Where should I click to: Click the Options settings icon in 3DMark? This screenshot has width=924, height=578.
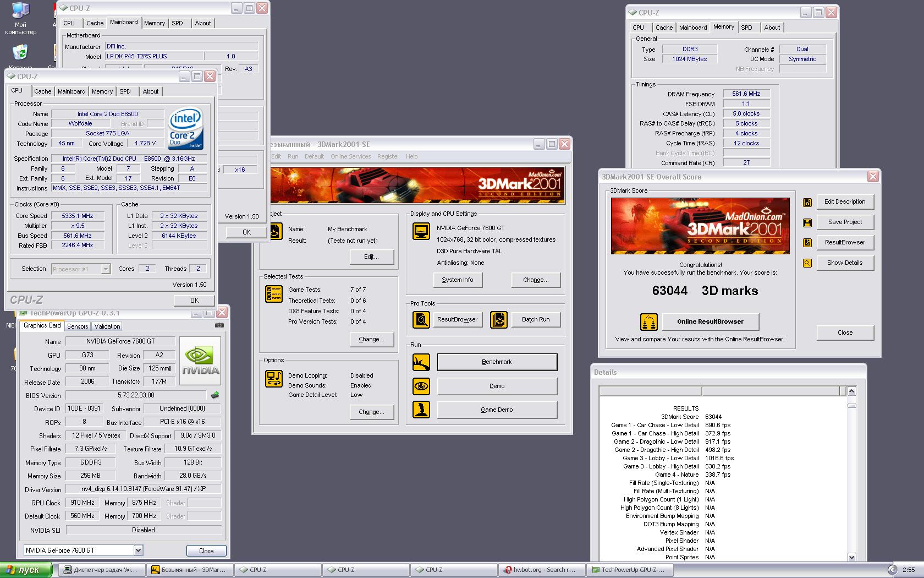coord(273,379)
